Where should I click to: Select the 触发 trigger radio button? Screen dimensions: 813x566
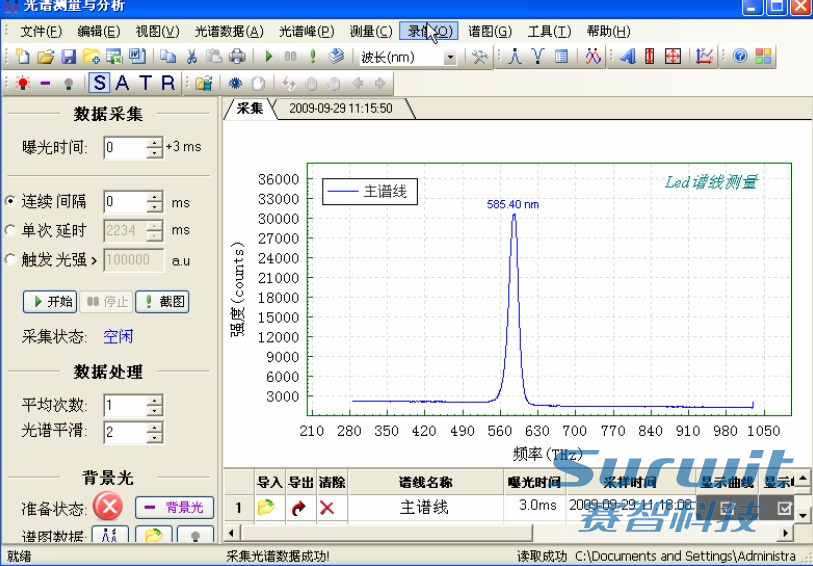coord(11,259)
